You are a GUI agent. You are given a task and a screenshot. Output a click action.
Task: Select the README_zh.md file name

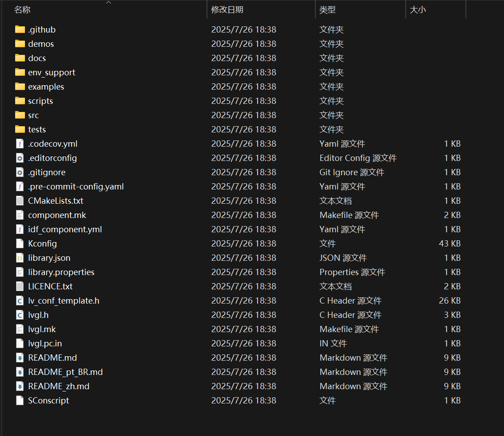(59, 386)
